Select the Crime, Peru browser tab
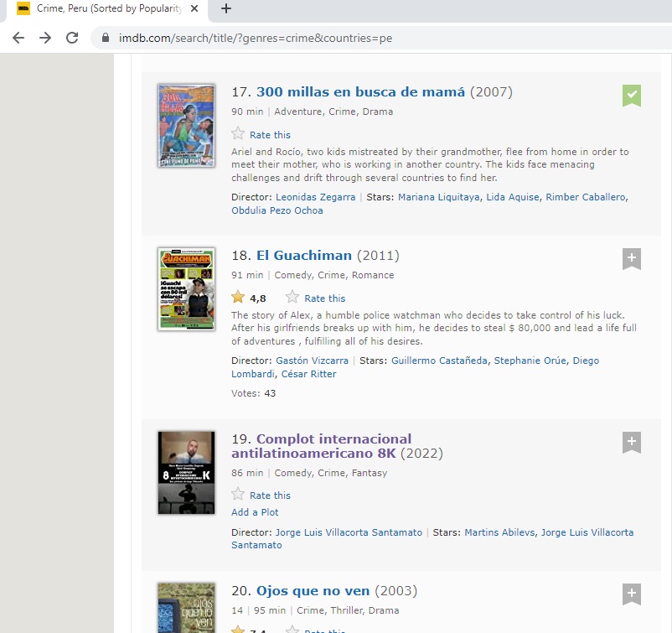 coord(107,8)
